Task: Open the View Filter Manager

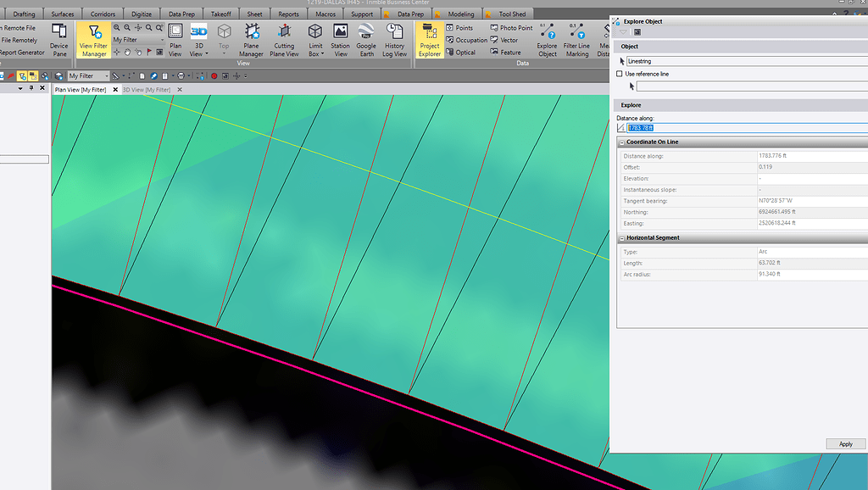Action: (x=93, y=40)
